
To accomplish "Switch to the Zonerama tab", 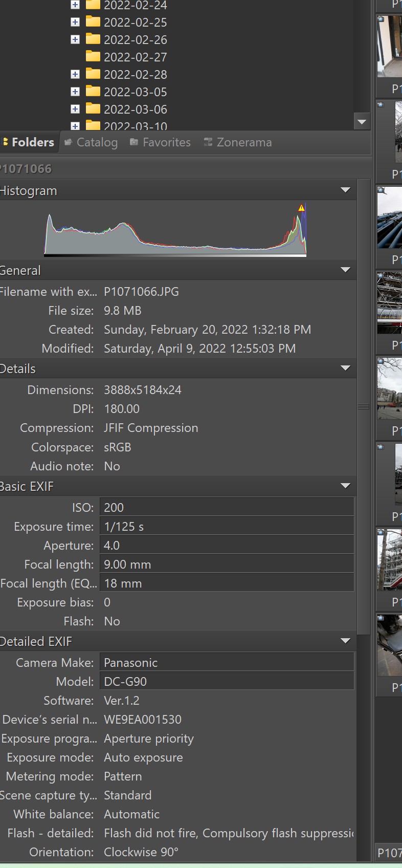I will point(238,142).
